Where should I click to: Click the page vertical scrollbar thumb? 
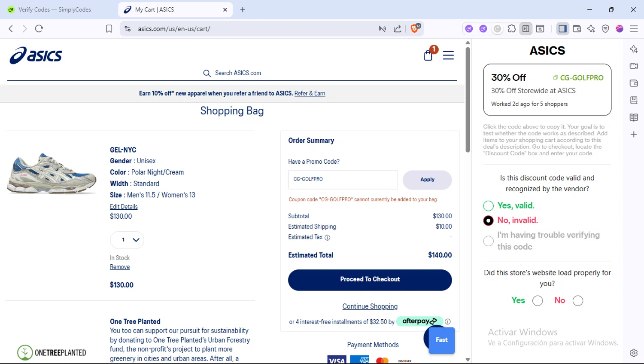tap(468, 99)
